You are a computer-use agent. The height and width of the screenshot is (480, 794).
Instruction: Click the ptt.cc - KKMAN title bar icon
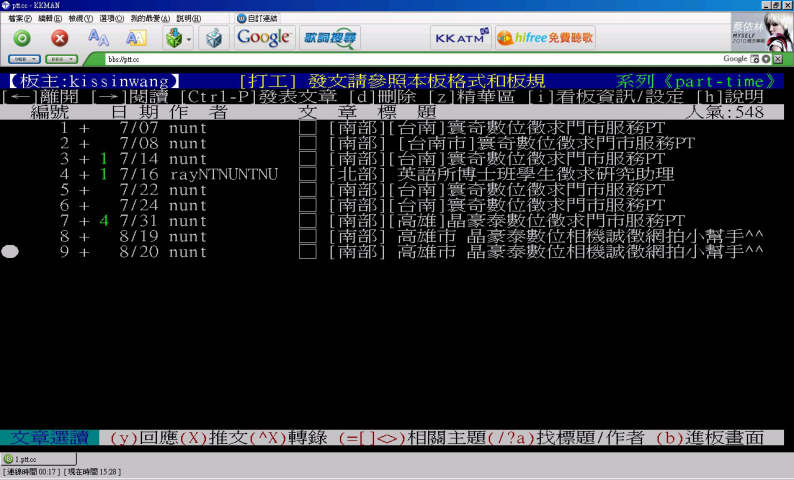pos(6,5)
